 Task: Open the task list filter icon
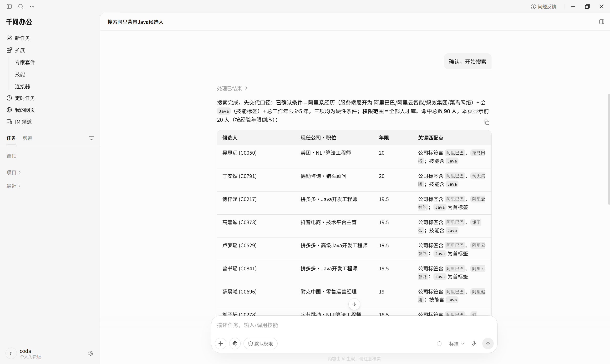coord(91,138)
